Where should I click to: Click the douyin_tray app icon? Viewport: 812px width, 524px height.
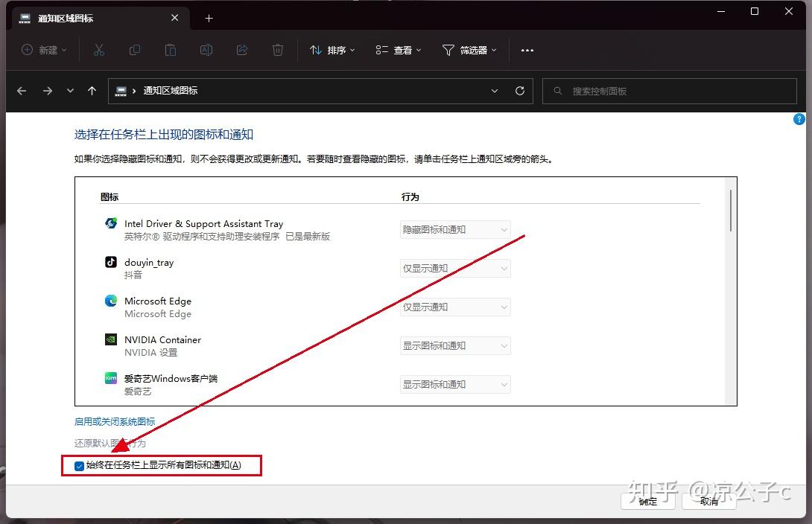[x=111, y=262]
